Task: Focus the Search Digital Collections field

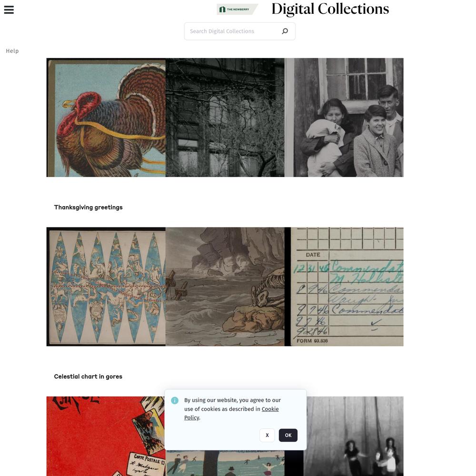Action: [239, 31]
